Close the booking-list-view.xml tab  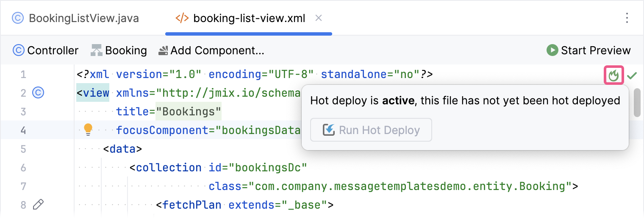pos(319,18)
